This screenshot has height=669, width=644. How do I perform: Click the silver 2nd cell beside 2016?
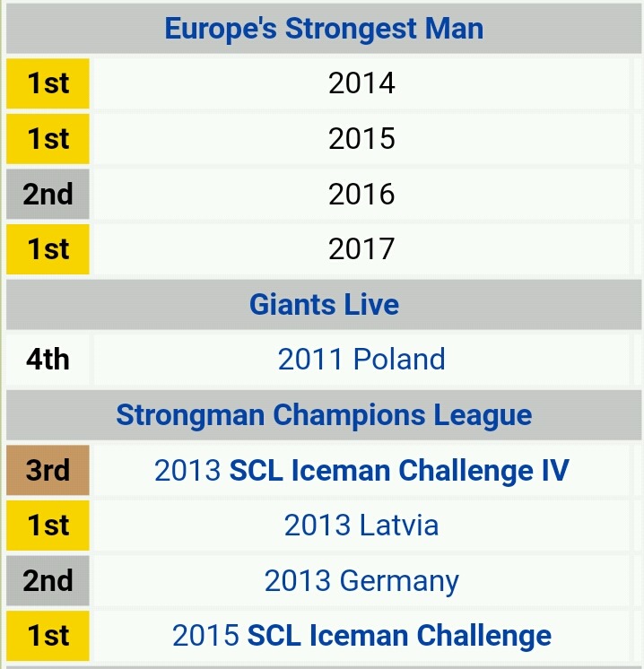click(x=48, y=195)
